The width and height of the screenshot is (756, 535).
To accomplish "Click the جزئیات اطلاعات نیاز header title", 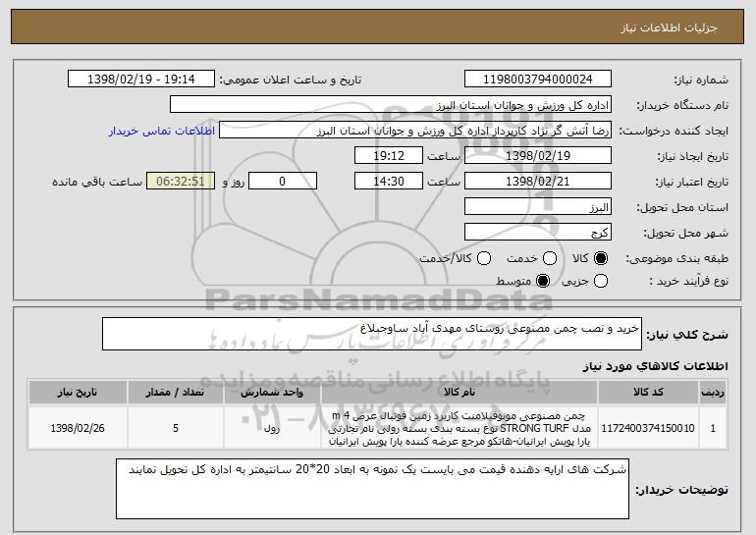I will click(669, 27).
